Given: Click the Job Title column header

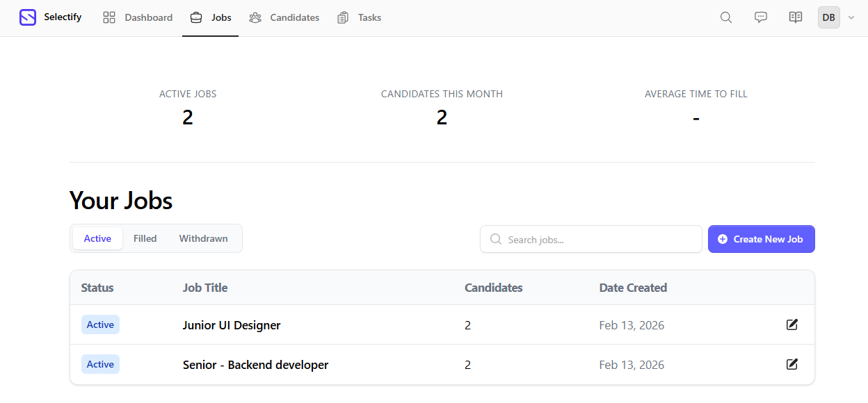Looking at the screenshot, I should pos(205,288).
